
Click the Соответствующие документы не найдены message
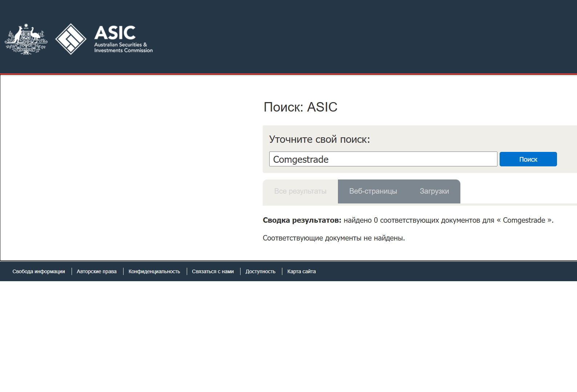pos(334,238)
